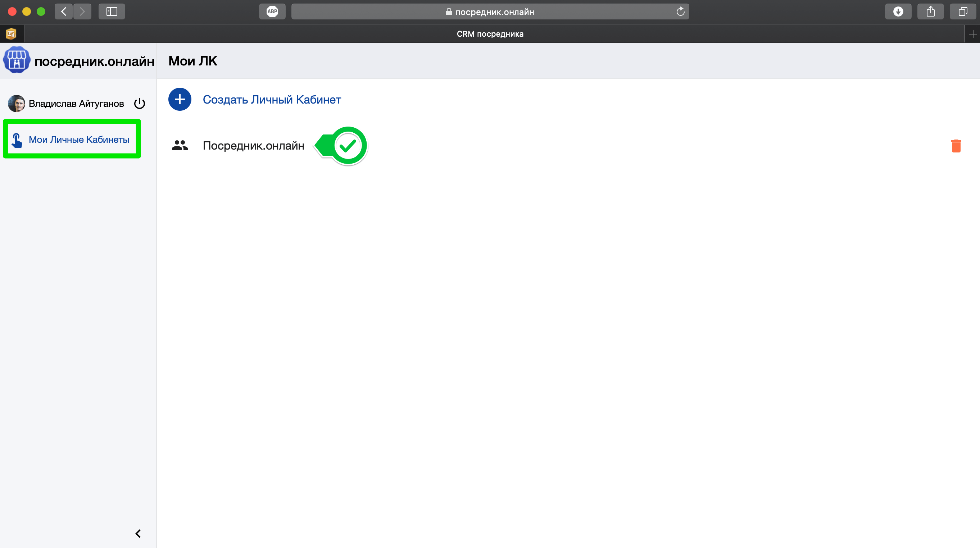Open Мои Личные Кабинеты menu item
The width and height of the screenshot is (980, 548).
[x=79, y=140]
